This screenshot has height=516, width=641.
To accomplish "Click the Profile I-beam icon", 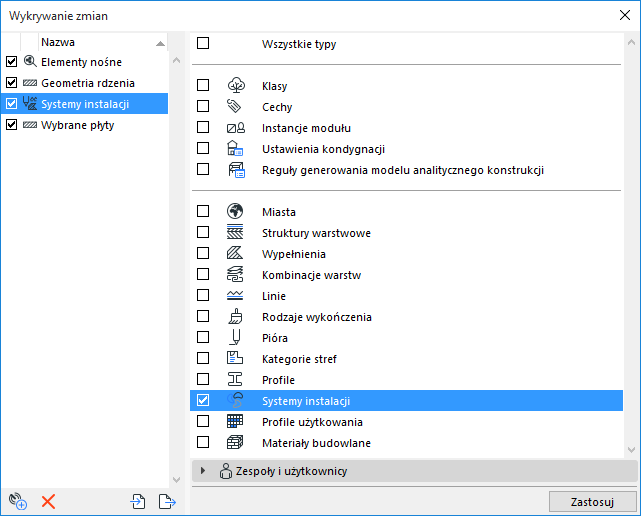I will pyautogui.click(x=235, y=379).
